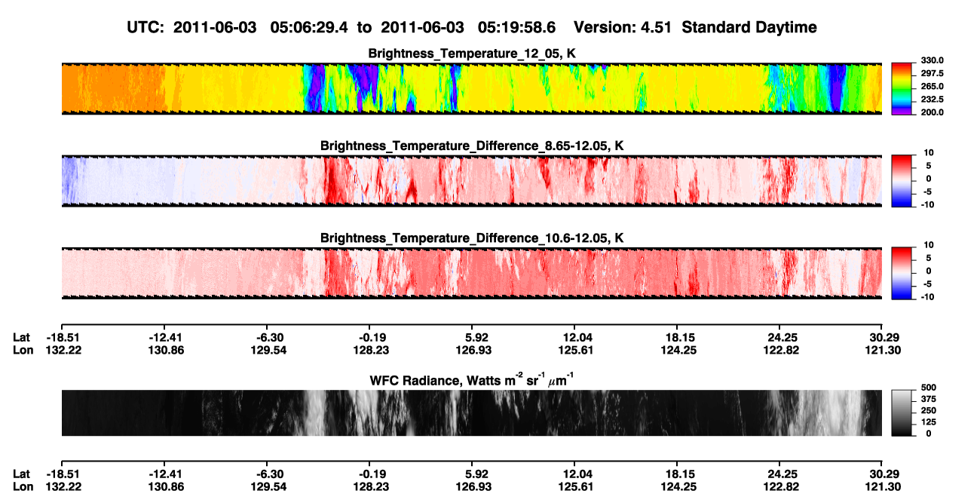980x503 pixels.
Task: Click the 10.6-12.05 difference image strip
Action: coord(472,273)
